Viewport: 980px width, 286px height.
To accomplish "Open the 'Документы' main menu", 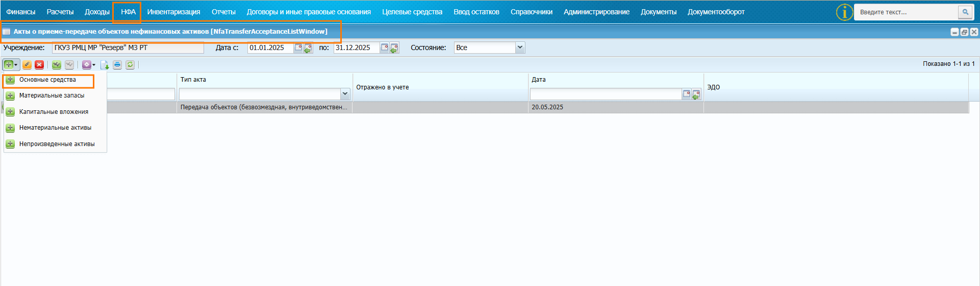I will coord(659,12).
